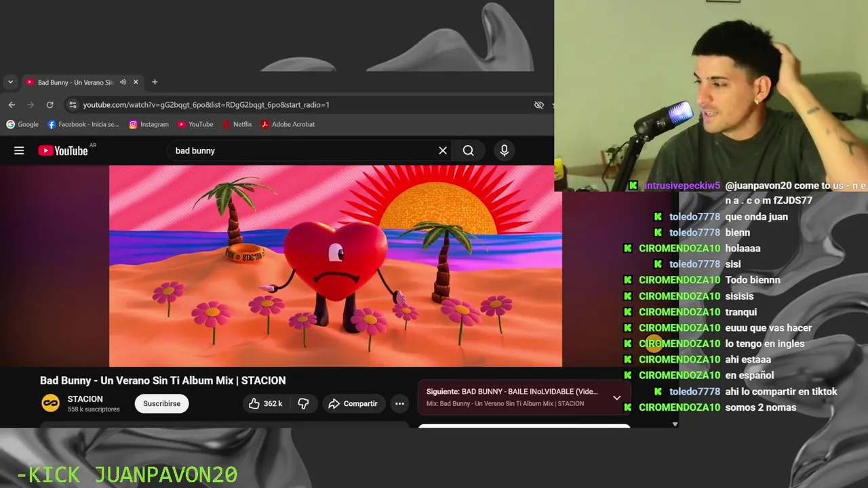Screen dimensions: 868x488
Task: Go to YouTube home via logo
Action: [x=63, y=150]
